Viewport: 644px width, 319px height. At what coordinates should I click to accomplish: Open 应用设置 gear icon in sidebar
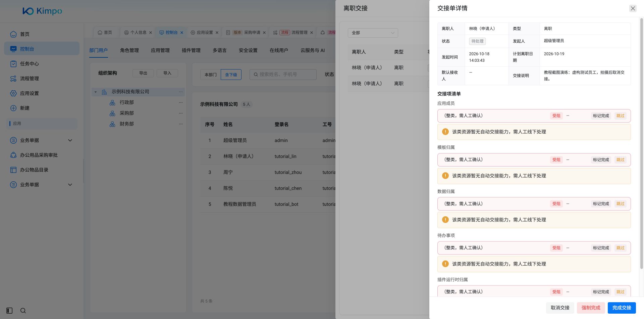pyautogui.click(x=13, y=93)
